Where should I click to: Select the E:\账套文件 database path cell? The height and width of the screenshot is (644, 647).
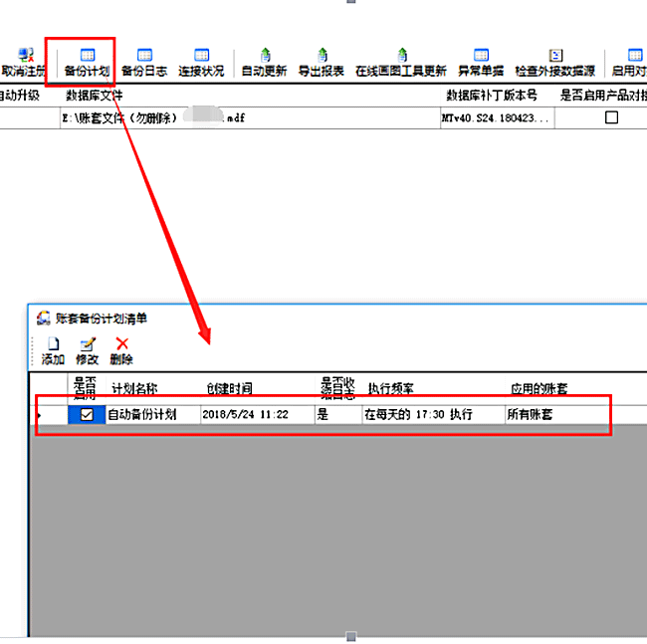coord(251,118)
